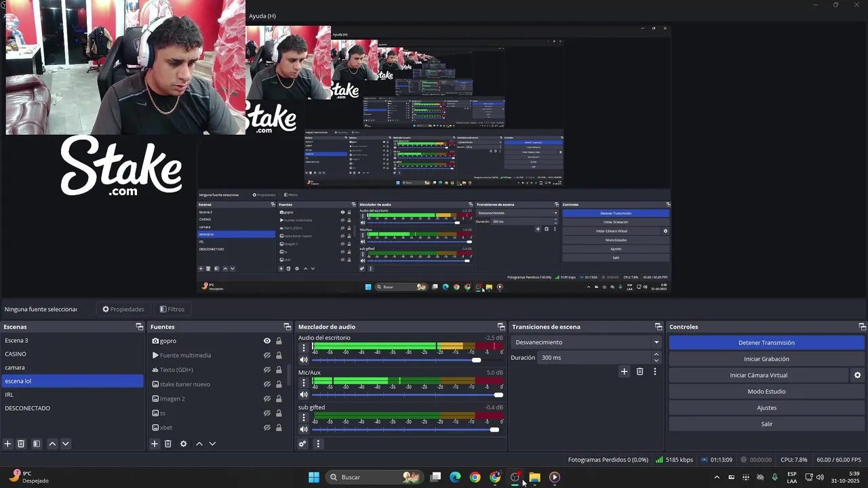Move source down in Fuentes list
The image size is (868, 488).
pyautogui.click(x=212, y=444)
